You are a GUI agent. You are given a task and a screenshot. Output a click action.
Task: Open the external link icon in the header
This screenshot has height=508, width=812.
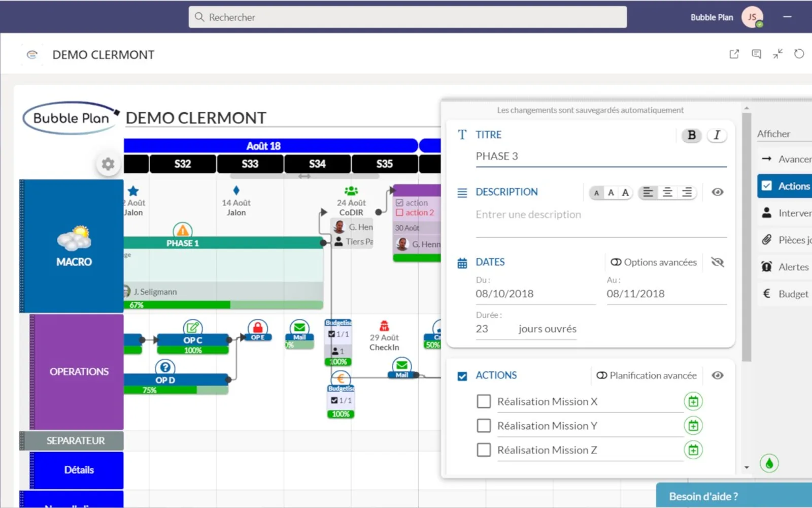(734, 54)
